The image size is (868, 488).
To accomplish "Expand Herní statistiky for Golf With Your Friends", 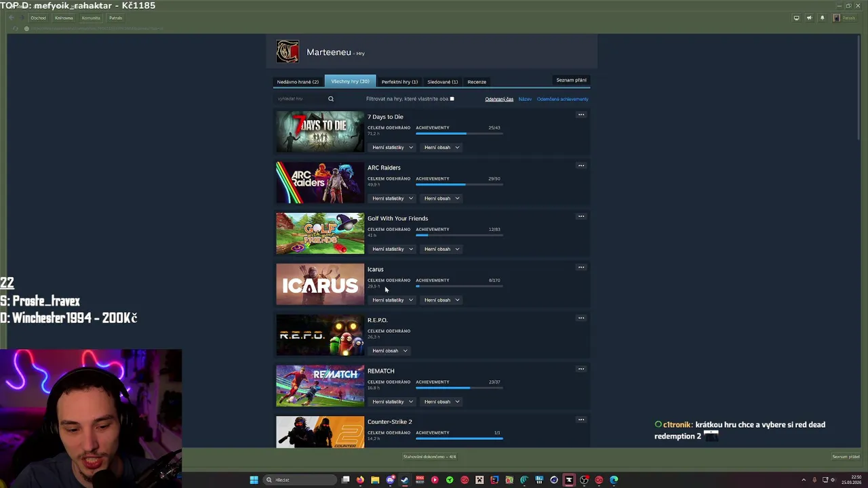I will (x=392, y=249).
